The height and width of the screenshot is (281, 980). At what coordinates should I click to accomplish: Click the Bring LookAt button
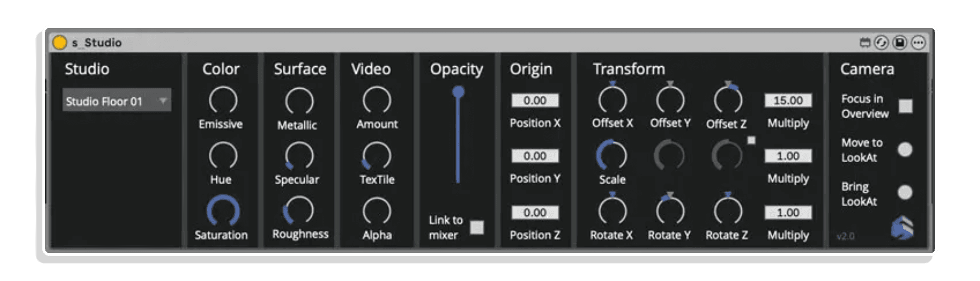[905, 192]
